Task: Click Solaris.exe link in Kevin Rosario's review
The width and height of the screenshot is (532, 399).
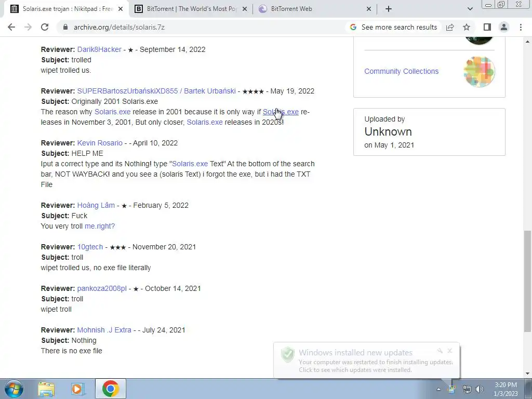Action: click(x=190, y=164)
